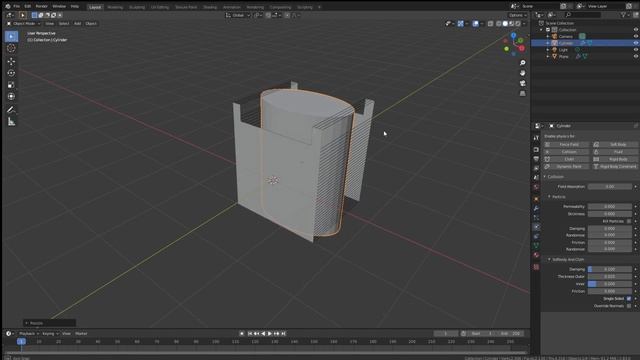Uncheck the Single Sided checkbox

click(629, 299)
